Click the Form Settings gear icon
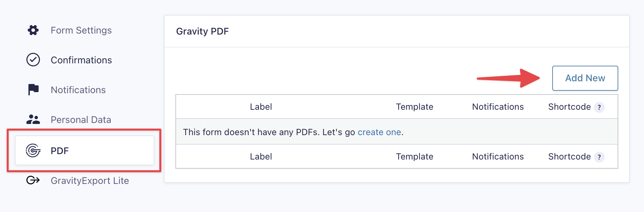Image resolution: width=644 pixels, height=212 pixels. pyautogui.click(x=33, y=30)
